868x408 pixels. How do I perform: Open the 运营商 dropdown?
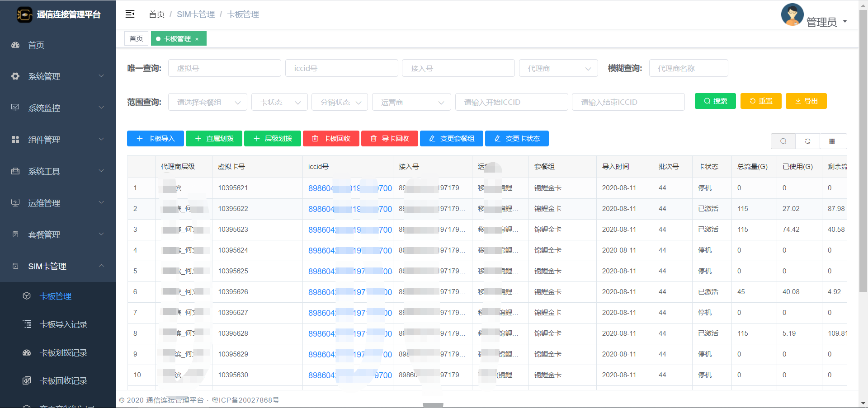[x=411, y=102]
